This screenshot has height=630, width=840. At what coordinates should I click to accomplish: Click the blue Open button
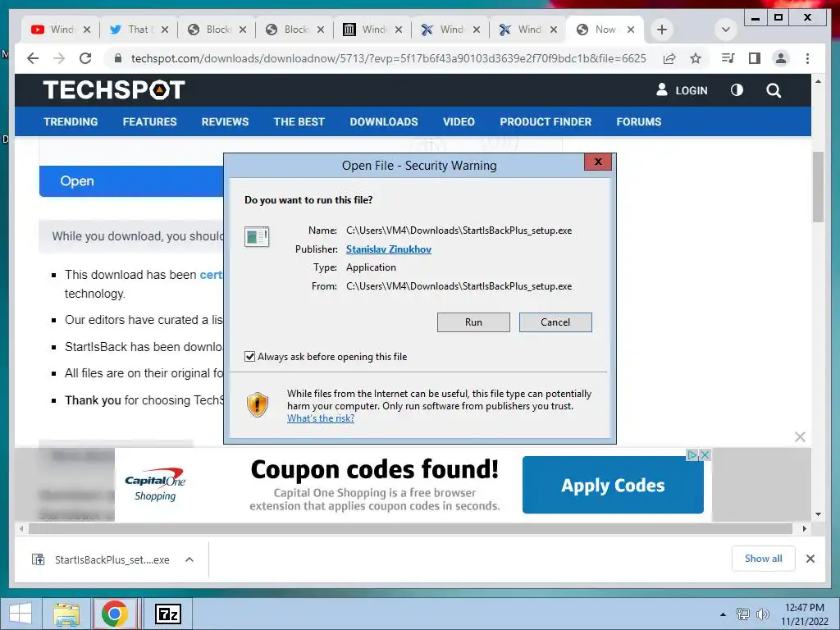(x=132, y=181)
